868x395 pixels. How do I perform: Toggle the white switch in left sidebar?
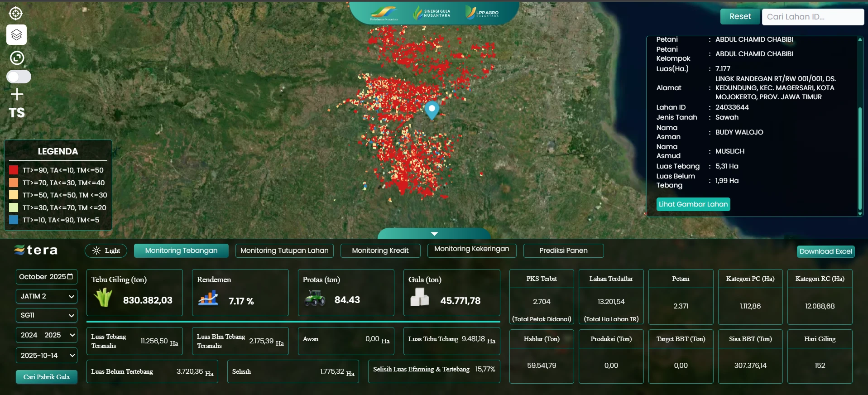click(x=19, y=77)
